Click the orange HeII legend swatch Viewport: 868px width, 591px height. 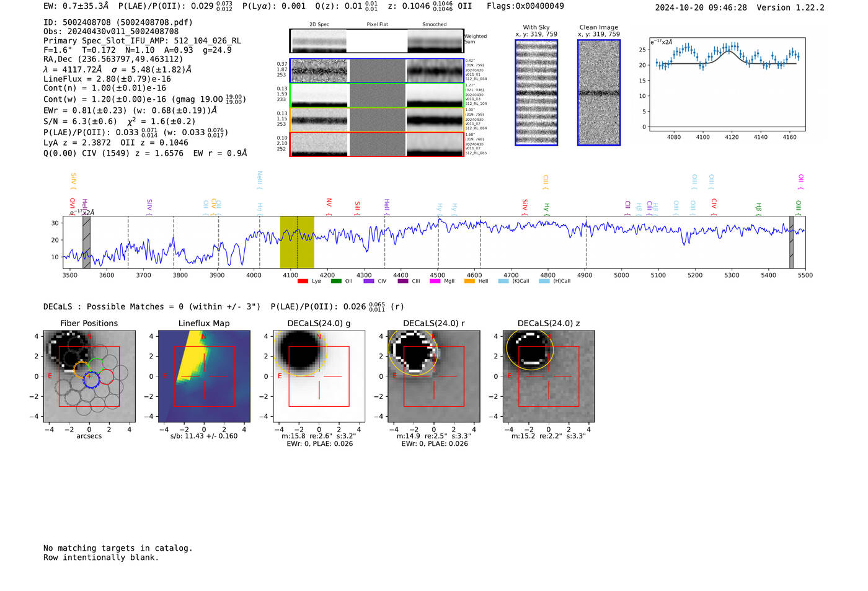(x=469, y=281)
